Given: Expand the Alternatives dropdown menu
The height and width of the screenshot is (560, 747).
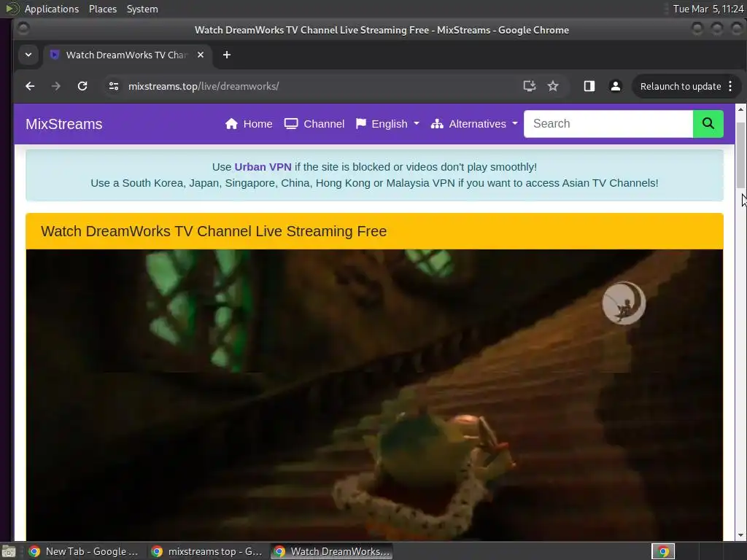Looking at the screenshot, I should [474, 124].
